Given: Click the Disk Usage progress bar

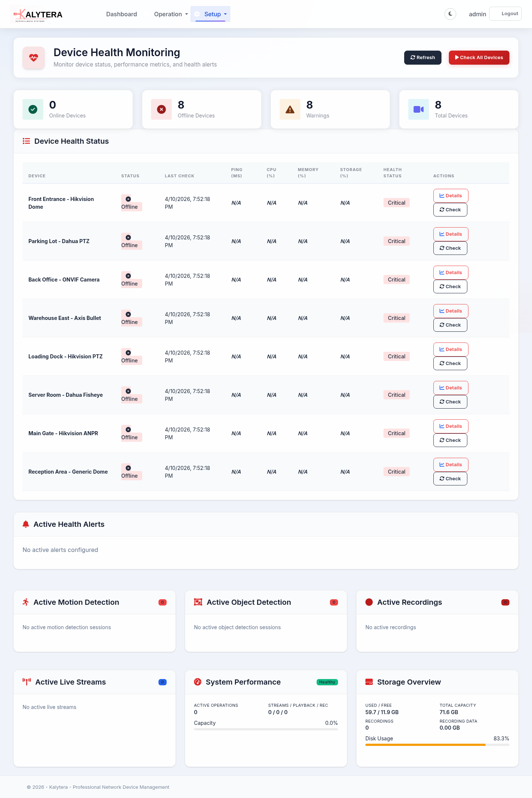Looking at the screenshot, I should (437, 745).
